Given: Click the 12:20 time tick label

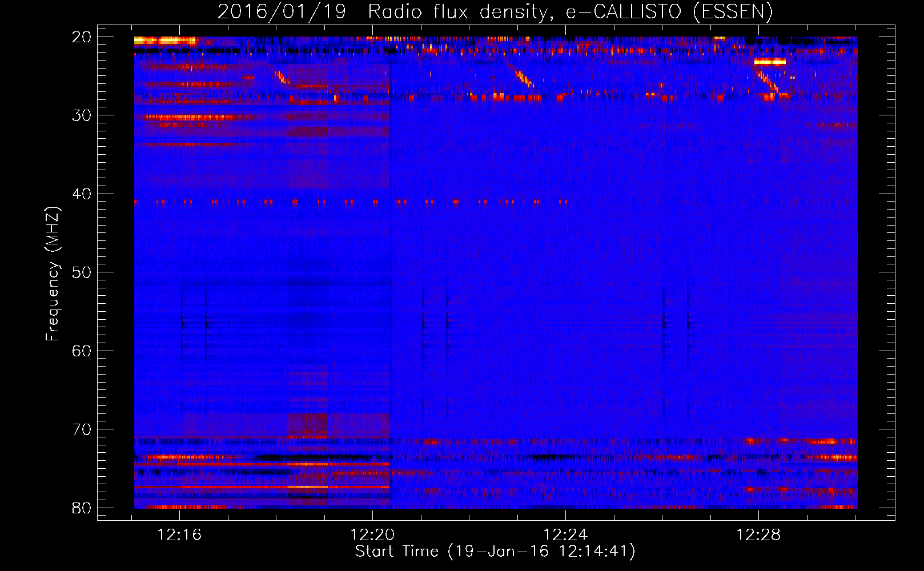Looking at the screenshot, I should tap(372, 535).
